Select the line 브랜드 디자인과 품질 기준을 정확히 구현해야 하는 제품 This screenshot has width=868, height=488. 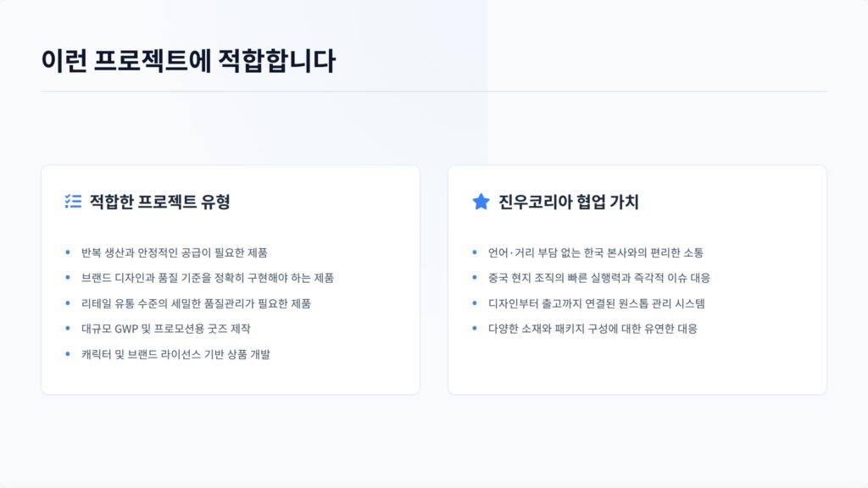[208, 278]
